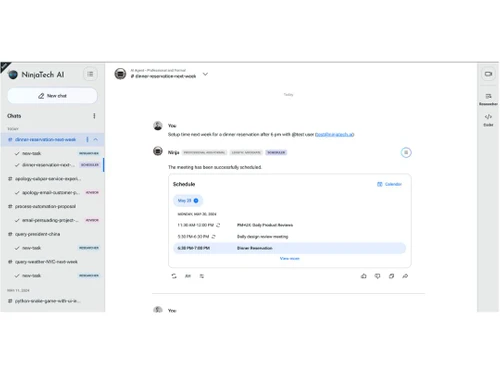Click the NinjaTech AI logo

[36, 75]
